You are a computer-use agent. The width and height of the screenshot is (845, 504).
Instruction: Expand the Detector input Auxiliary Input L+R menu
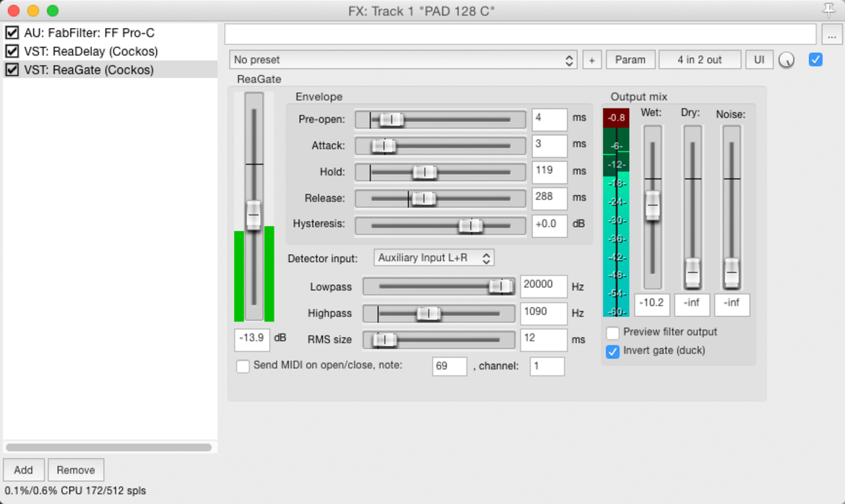[x=434, y=258]
